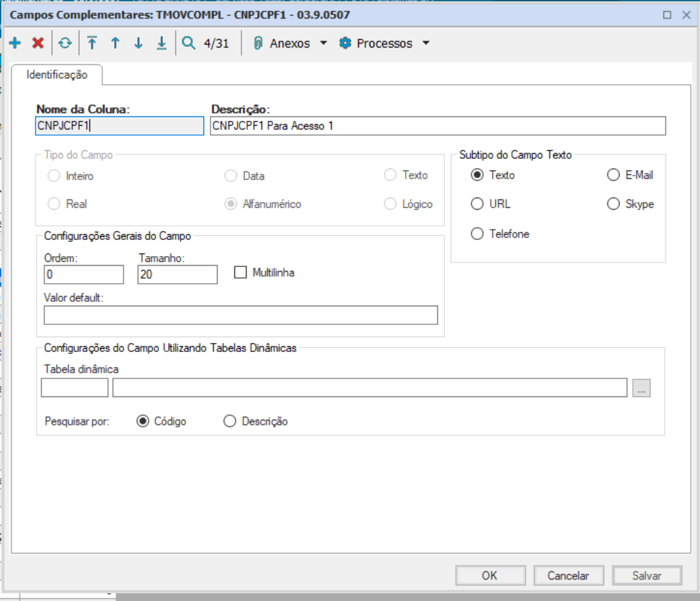
Task: Jump to last record arrow icon
Action: [161, 44]
